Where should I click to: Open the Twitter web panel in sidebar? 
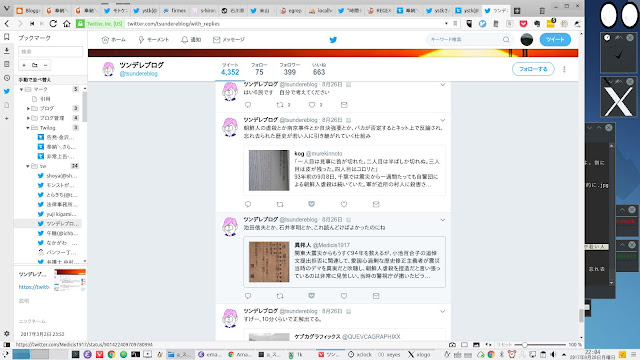click(x=7, y=91)
